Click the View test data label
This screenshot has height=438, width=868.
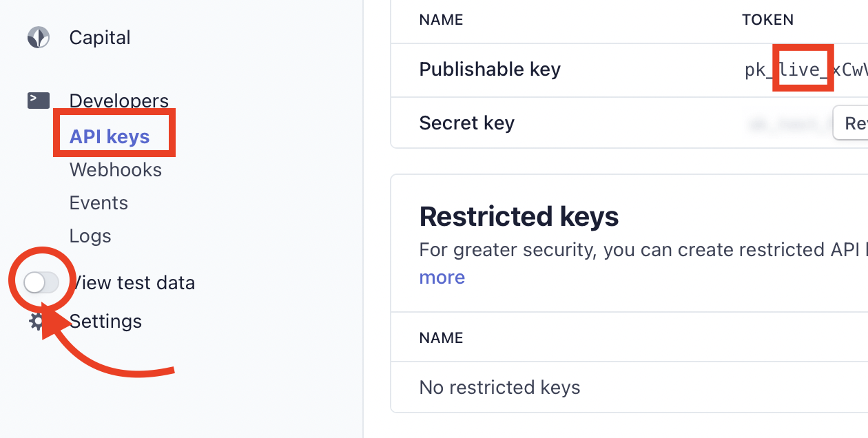pos(133,282)
